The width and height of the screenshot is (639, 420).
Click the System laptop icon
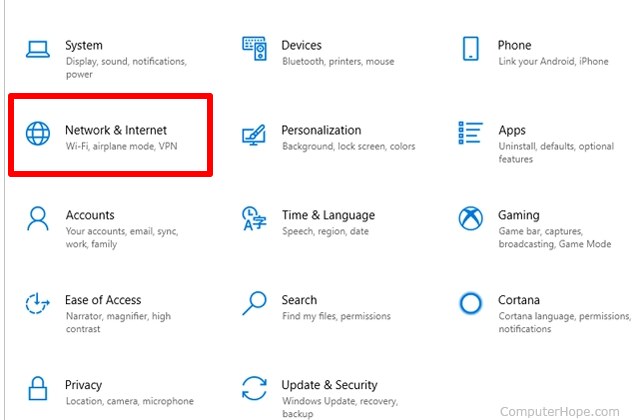(x=38, y=50)
